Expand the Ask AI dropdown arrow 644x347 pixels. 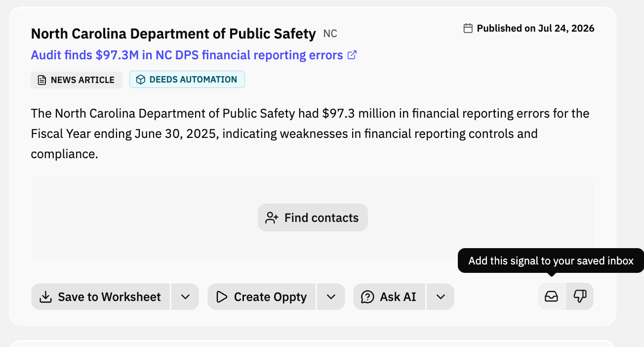pos(441,297)
